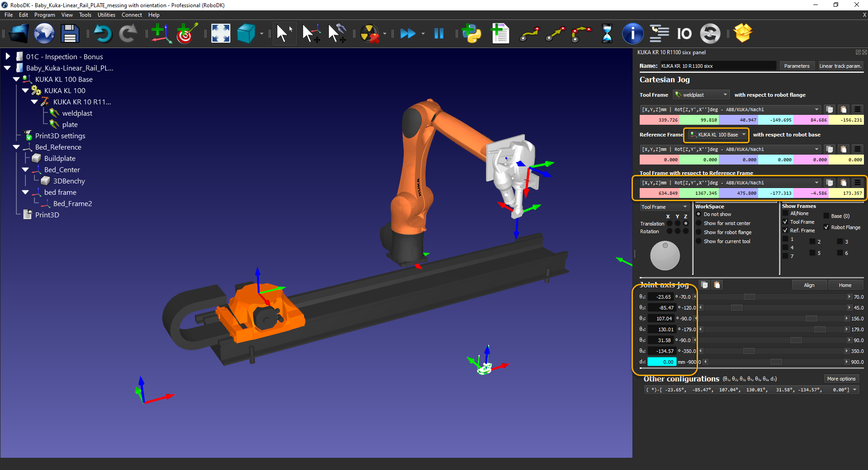
Task: Add a simulation event instruction
Action: pyautogui.click(x=710, y=33)
